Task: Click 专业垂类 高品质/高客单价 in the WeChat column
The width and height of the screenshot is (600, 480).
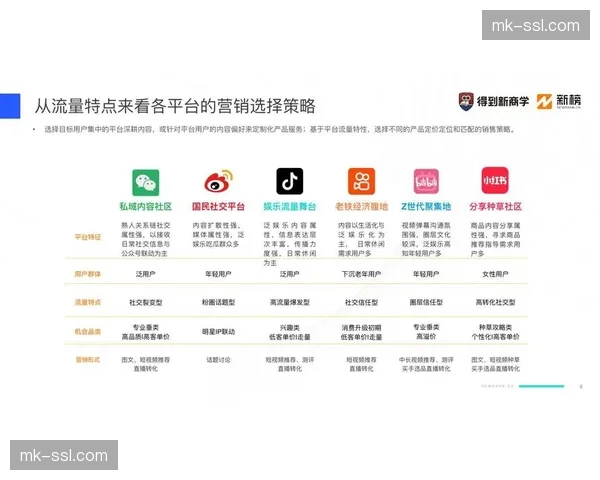Action: (x=145, y=332)
